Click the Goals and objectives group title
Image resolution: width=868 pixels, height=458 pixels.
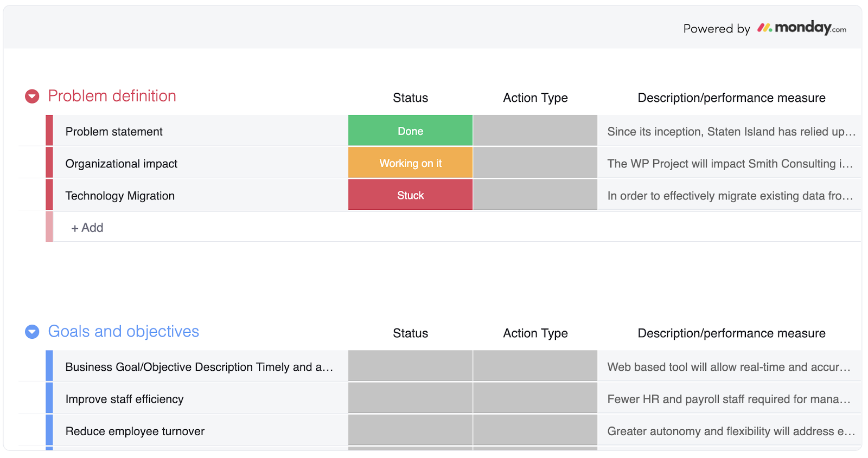(124, 331)
